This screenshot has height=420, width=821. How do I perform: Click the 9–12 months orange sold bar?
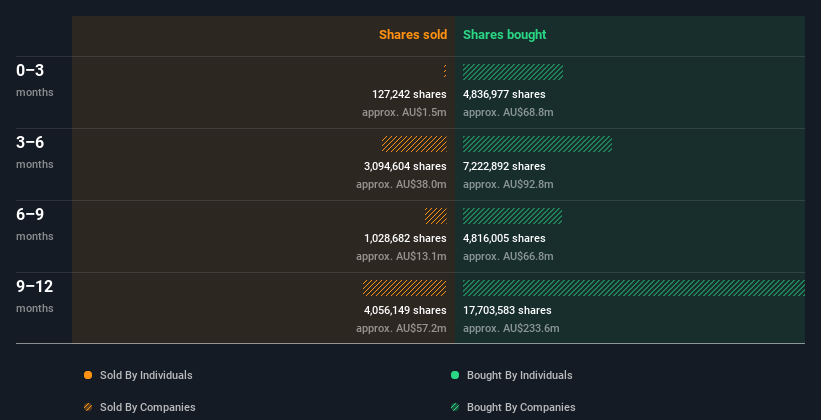(x=405, y=288)
